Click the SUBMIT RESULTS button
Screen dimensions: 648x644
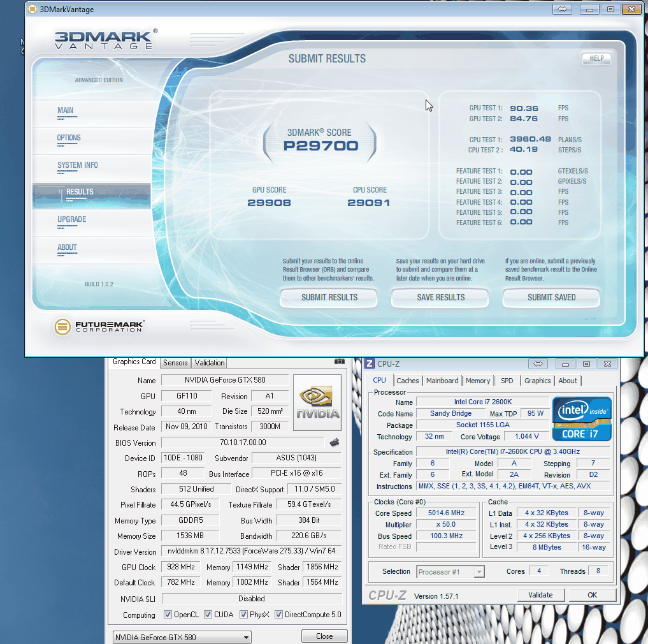coord(329,297)
